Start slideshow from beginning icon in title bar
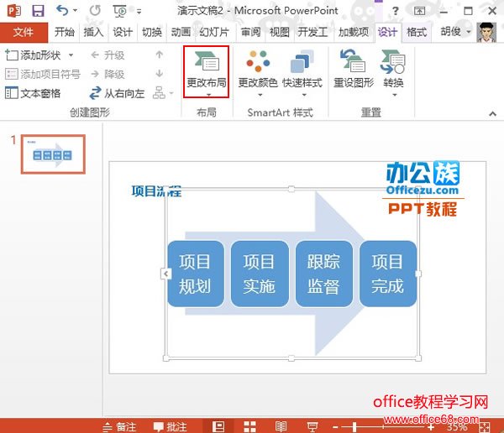 click(119, 11)
